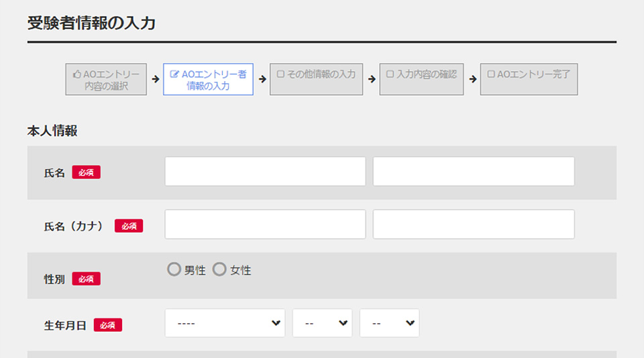Screen dimensions: 644x358
Task: Open the birth month dropdown in 生年月日
Action: point(322,323)
